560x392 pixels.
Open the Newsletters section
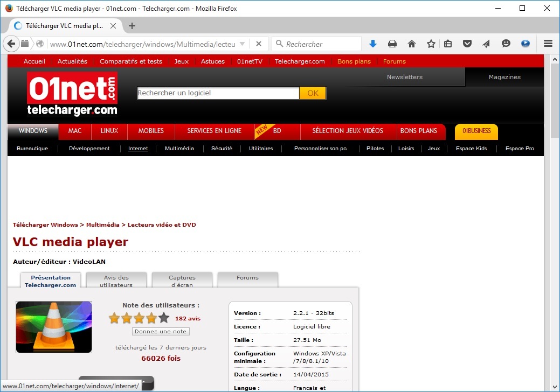405,77
